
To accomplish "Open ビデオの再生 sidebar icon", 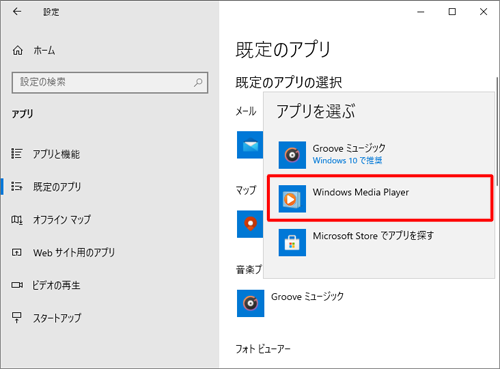I will (x=17, y=285).
